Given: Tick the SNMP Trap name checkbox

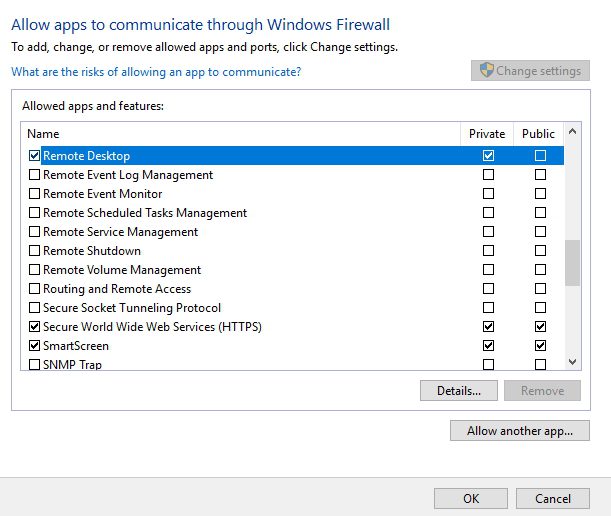Looking at the screenshot, I should (x=35, y=365).
